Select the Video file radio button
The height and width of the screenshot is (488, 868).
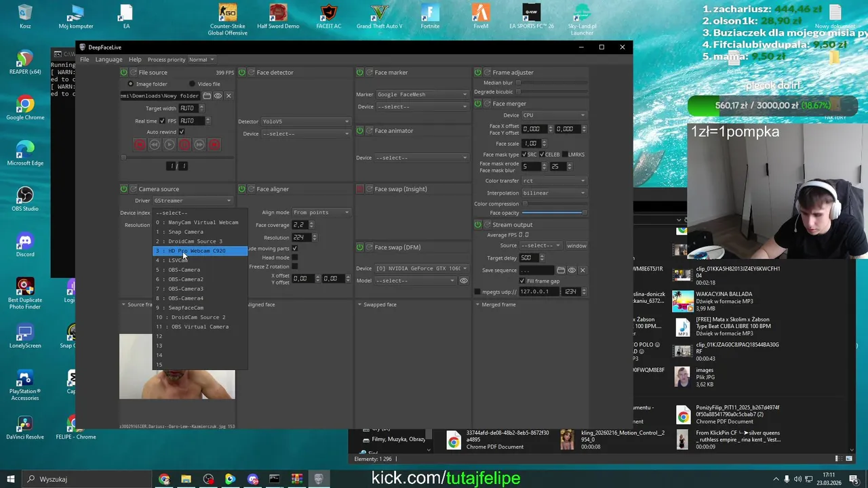pyautogui.click(x=192, y=84)
